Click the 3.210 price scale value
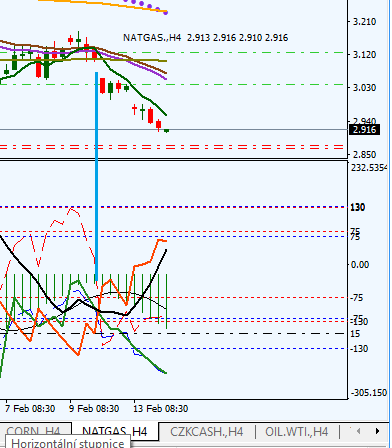The width and height of the screenshot is (392, 448). tap(364, 22)
